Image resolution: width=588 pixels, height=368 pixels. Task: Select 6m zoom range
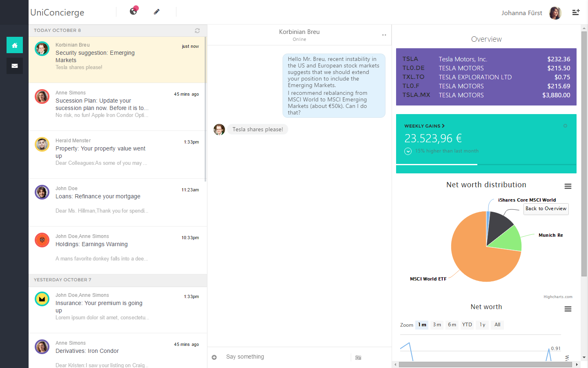pos(452,325)
